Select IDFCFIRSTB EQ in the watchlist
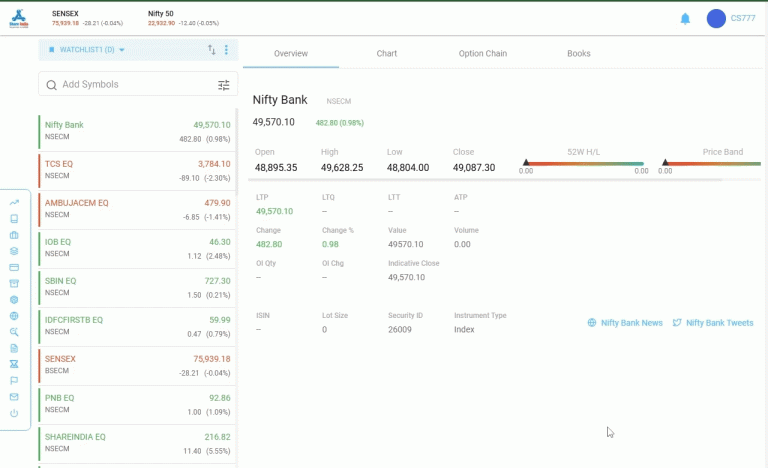This screenshot has height=468, width=768. click(x=137, y=327)
